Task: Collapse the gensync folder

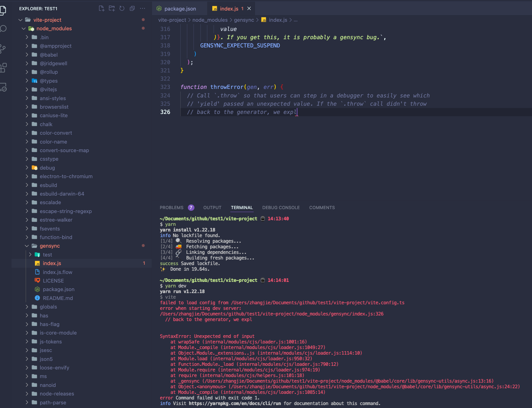Action: click(27, 246)
